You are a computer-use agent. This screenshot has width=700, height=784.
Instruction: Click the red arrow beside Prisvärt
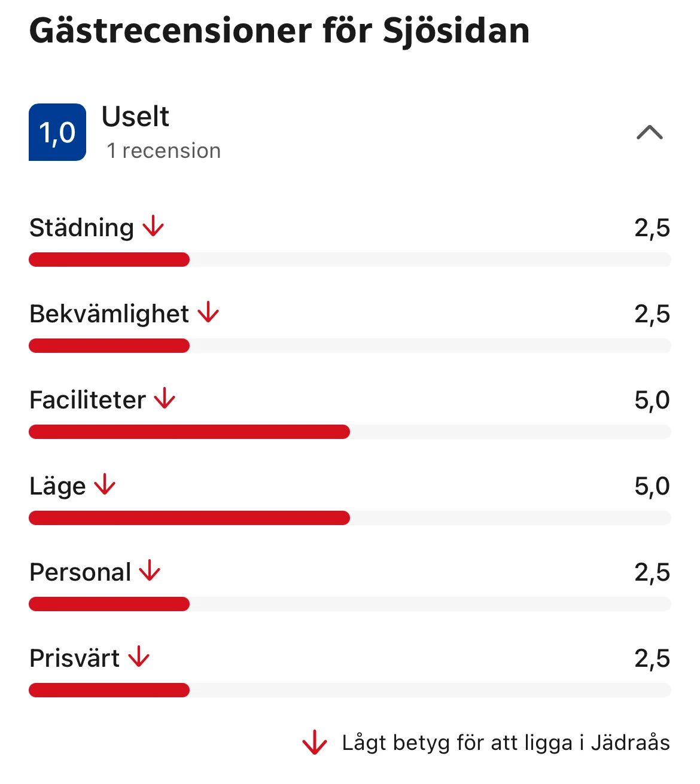pos(139,657)
